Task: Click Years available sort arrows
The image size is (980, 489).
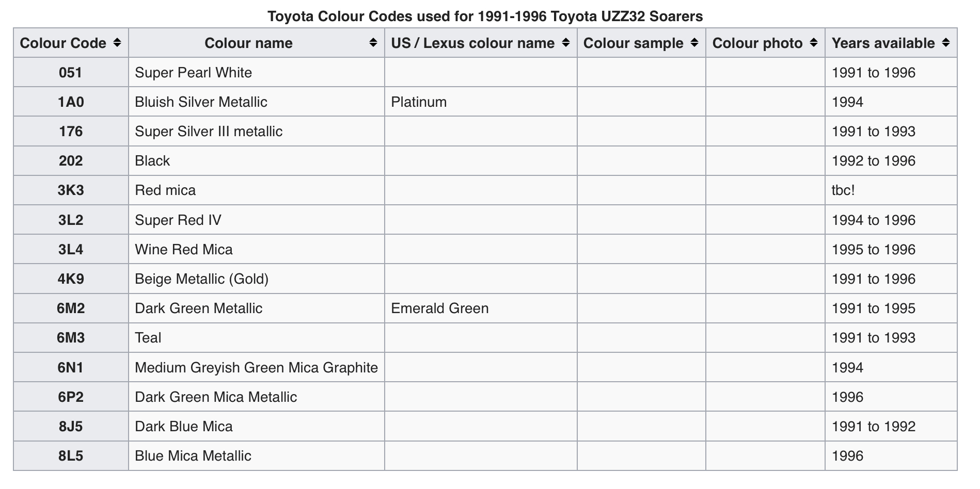Action: click(946, 43)
